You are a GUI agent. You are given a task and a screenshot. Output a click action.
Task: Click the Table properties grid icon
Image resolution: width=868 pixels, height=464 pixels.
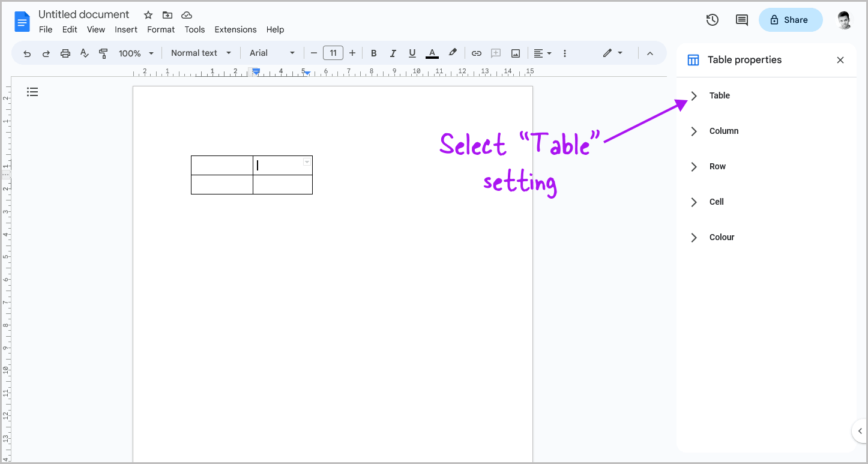click(693, 60)
